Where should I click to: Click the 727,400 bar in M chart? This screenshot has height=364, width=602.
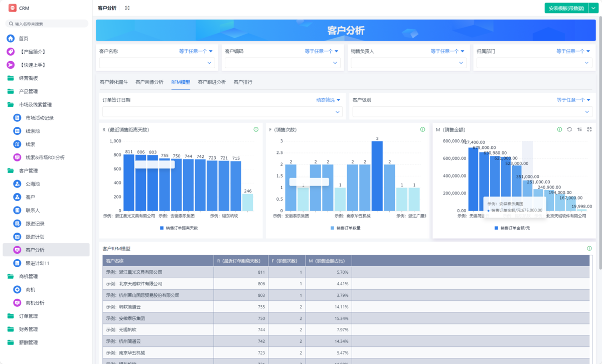[x=473, y=178]
